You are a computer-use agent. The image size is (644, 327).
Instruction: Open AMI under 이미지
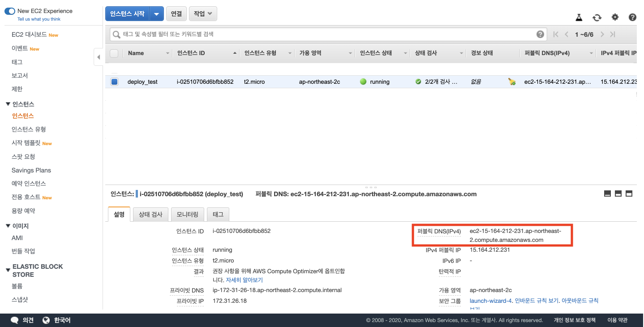click(x=17, y=238)
